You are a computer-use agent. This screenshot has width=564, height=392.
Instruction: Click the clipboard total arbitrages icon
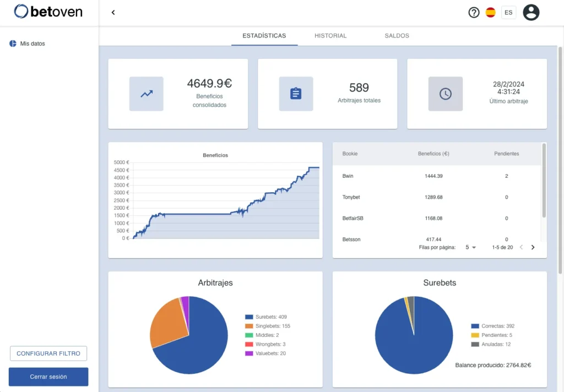pyautogui.click(x=296, y=94)
